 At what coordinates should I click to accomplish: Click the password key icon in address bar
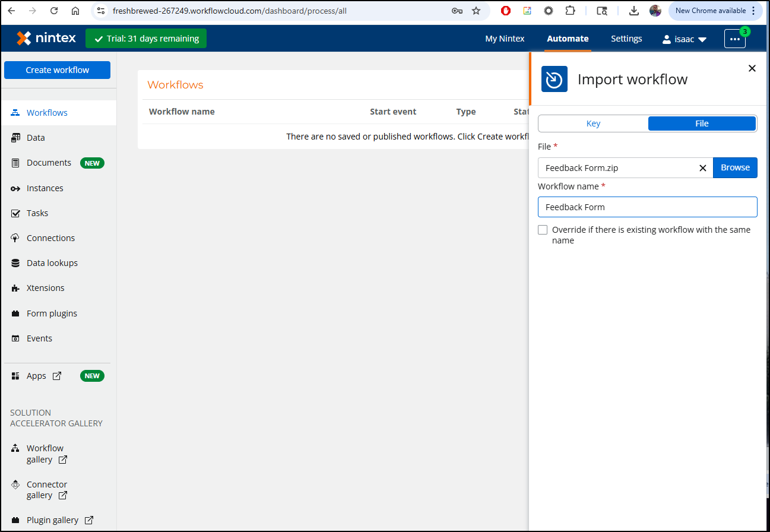point(457,11)
